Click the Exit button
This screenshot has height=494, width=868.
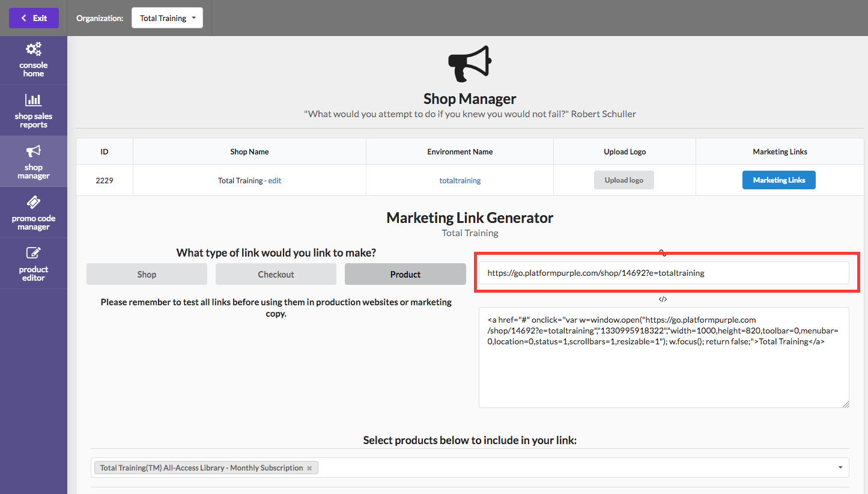(x=34, y=18)
